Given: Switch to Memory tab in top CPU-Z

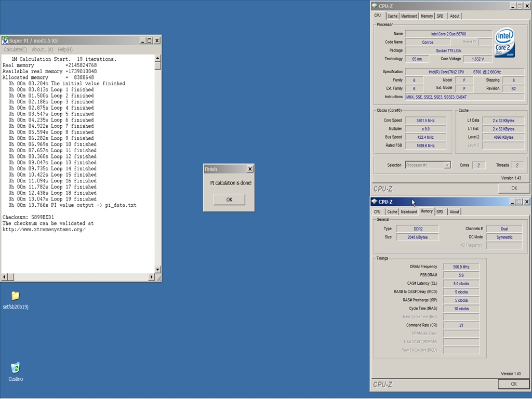Looking at the screenshot, I should 427,16.
